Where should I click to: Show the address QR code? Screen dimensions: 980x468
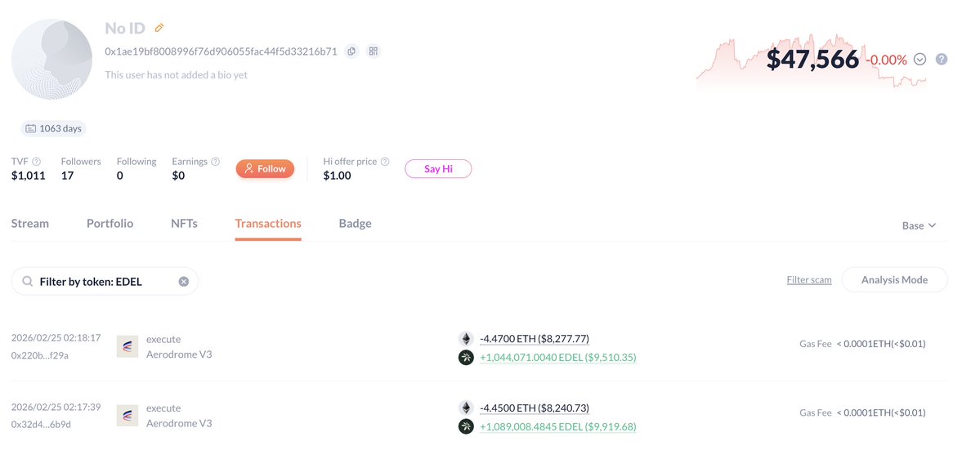point(374,51)
